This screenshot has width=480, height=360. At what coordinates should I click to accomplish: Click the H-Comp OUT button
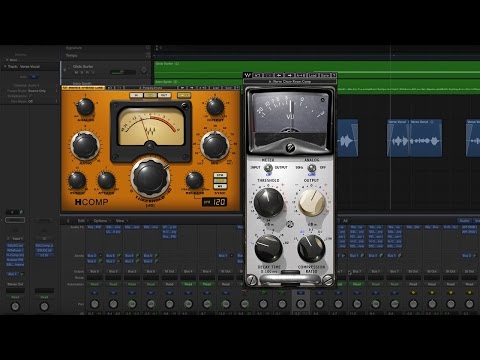pos(164,95)
